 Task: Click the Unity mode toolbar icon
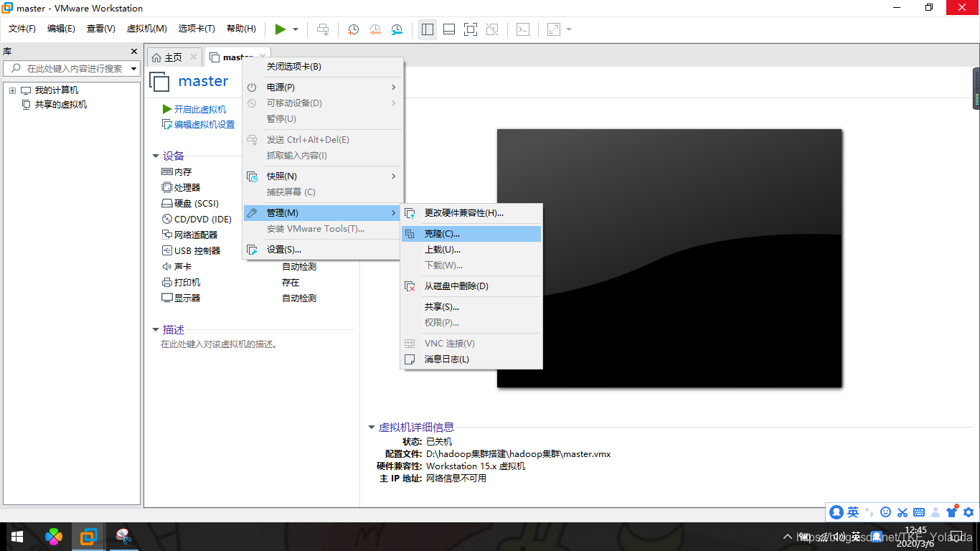tap(492, 29)
